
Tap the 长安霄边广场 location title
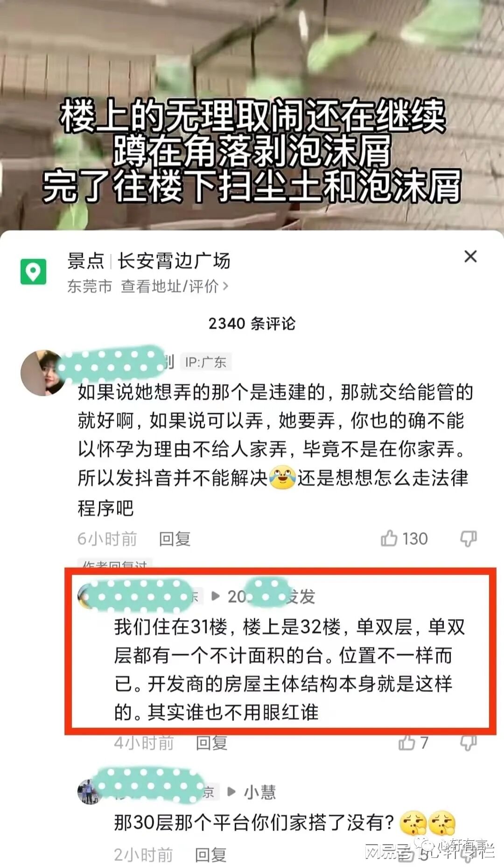(x=174, y=261)
